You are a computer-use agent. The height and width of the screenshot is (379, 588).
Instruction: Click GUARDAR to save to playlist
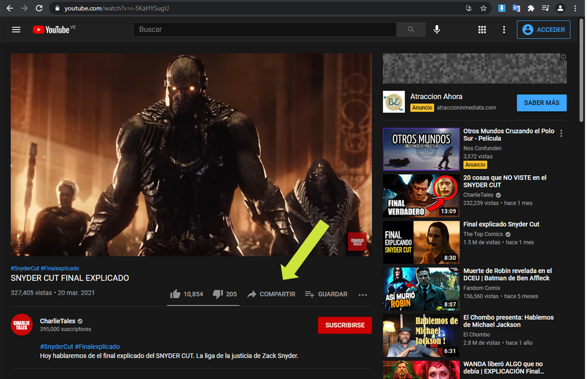326,294
